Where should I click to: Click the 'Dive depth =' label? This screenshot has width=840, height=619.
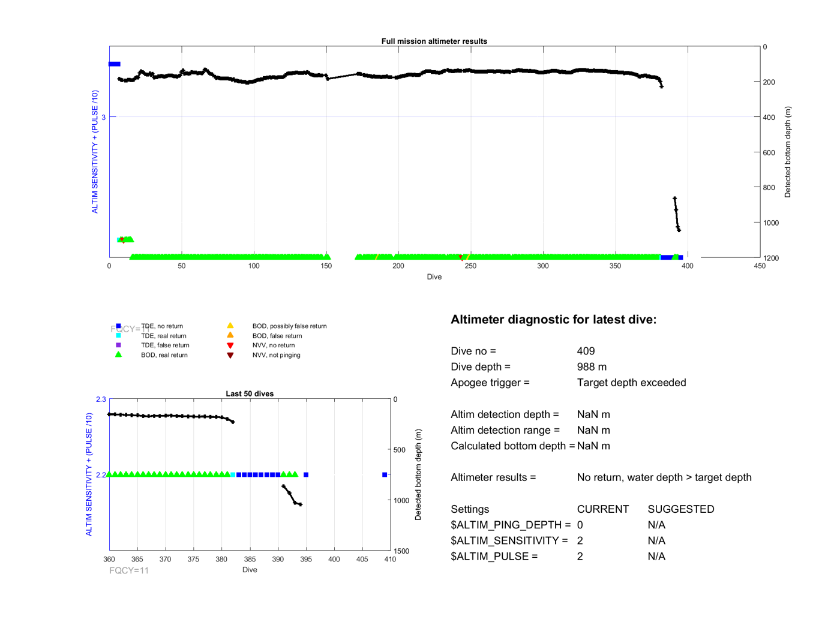point(481,367)
